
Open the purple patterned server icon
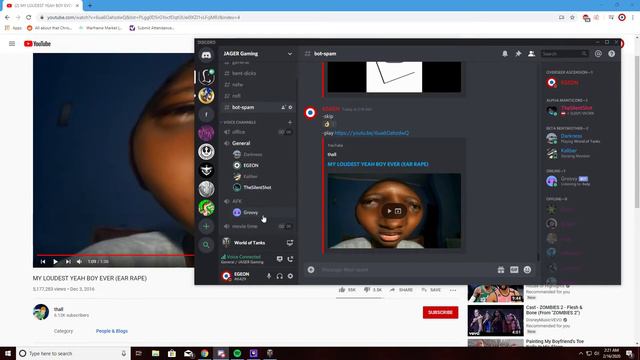tap(206, 133)
